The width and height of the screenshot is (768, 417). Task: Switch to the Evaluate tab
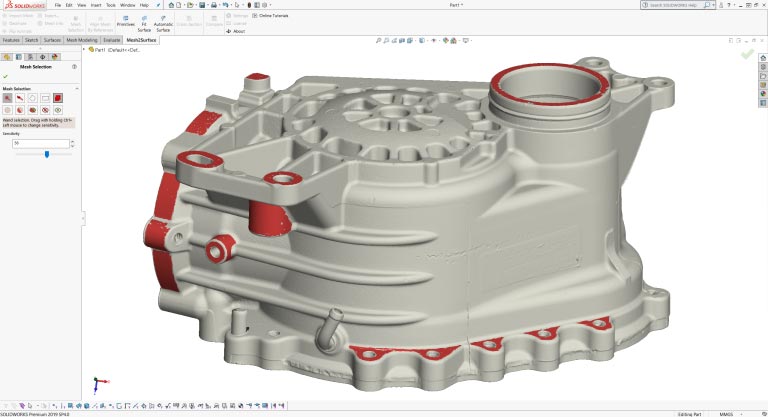pos(112,40)
